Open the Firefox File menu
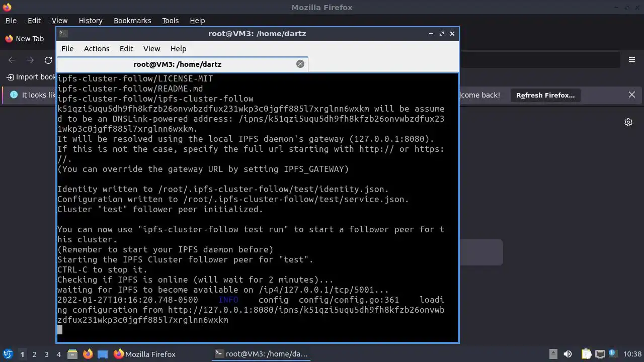This screenshot has height=362, width=644. click(x=11, y=21)
